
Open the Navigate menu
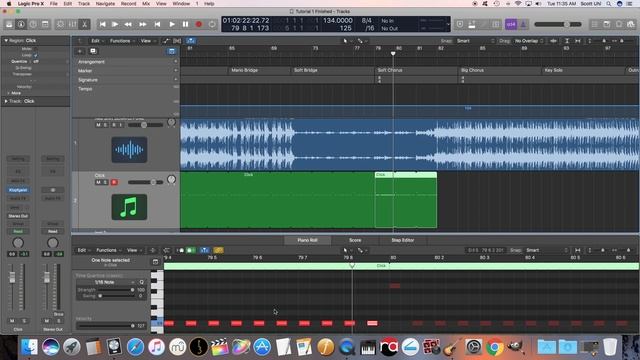105,4
